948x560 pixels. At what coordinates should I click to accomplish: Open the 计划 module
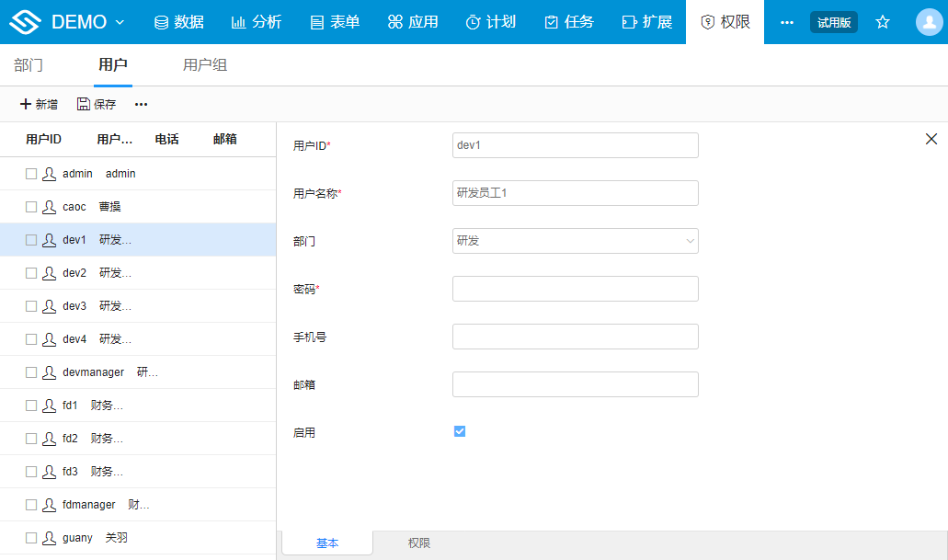491,21
